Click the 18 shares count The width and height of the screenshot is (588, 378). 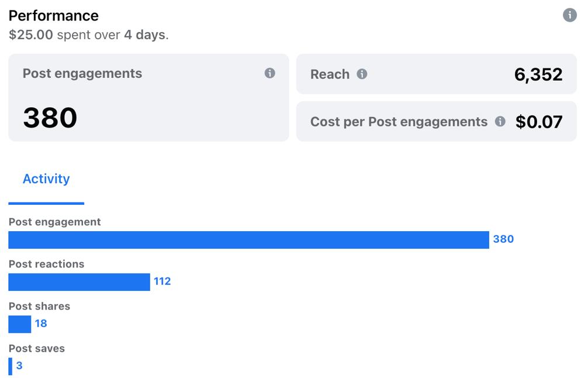pos(41,324)
